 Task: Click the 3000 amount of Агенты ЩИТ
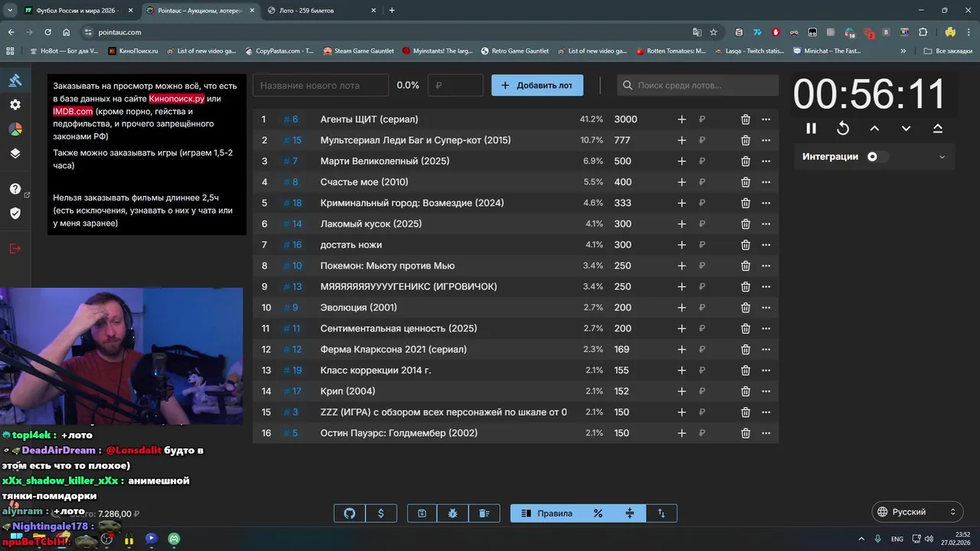click(x=626, y=119)
